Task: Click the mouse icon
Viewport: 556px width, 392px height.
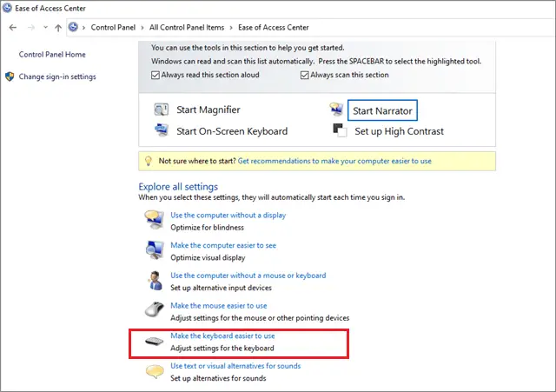Action: [155, 309]
